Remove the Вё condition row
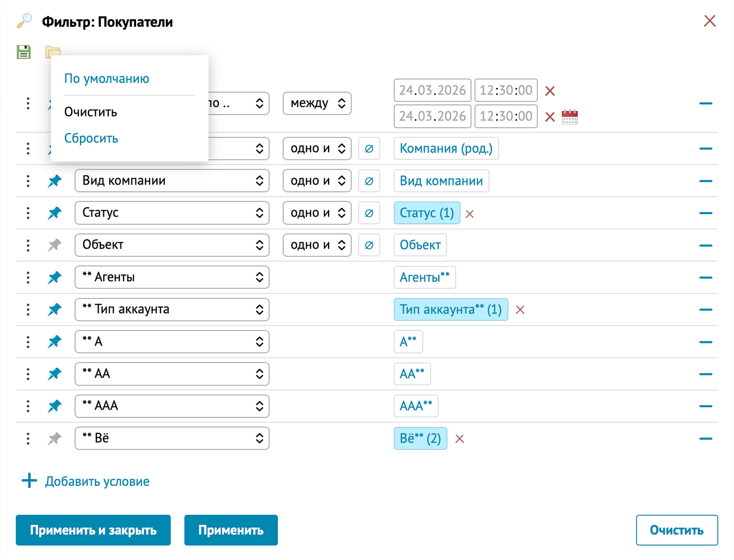Viewport: 734px width, 560px height. 705,439
